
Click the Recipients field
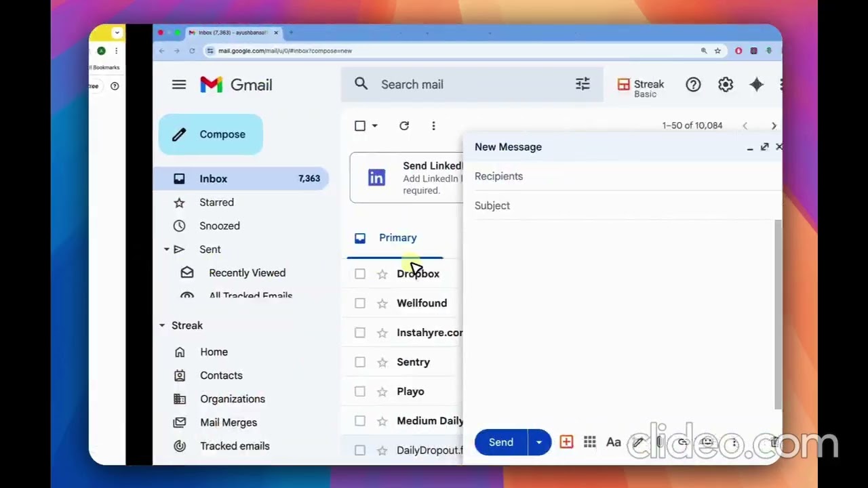pyautogui.click(x=627, y=176)
